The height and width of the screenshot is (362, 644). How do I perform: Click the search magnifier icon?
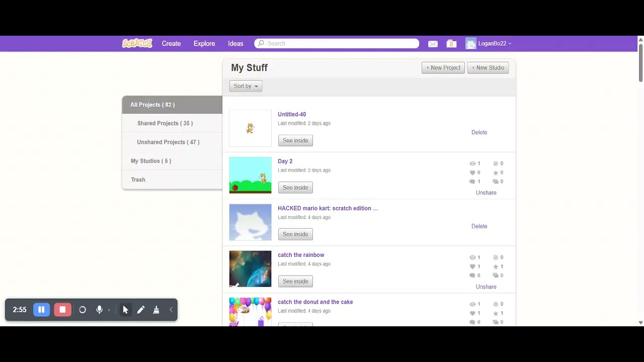point(261,43)
